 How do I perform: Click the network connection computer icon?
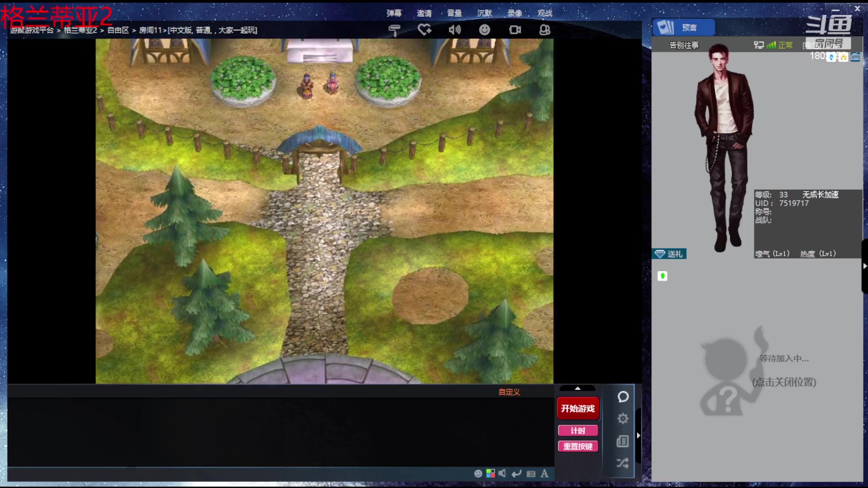pyautogui.click(x=759, y=45)
